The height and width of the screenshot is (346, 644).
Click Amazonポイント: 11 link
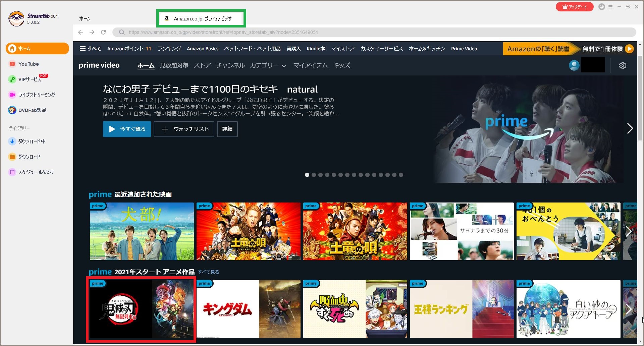[129, 49]
